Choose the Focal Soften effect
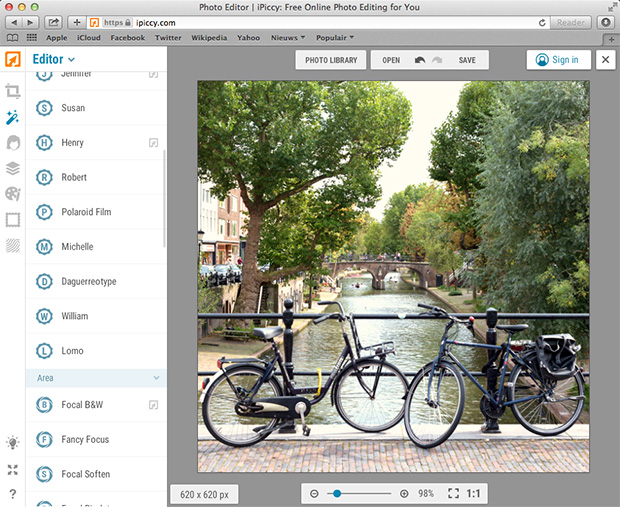 click(96, 474)
